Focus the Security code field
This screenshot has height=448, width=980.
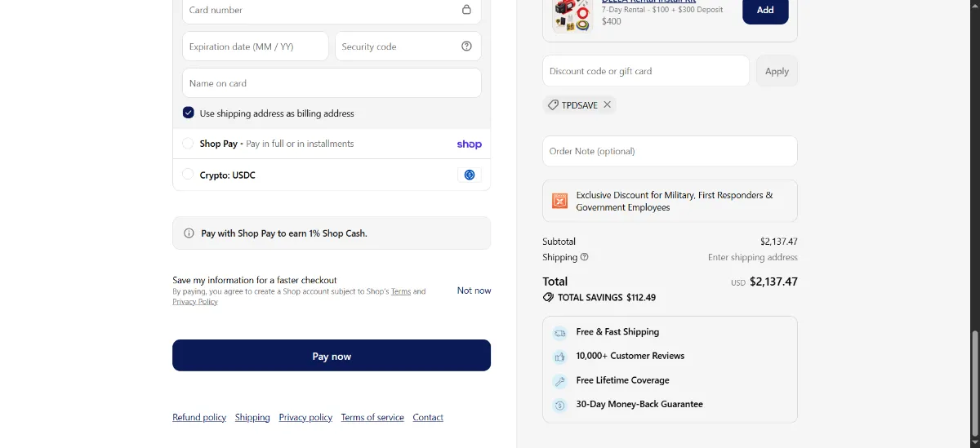click(408, 47)
